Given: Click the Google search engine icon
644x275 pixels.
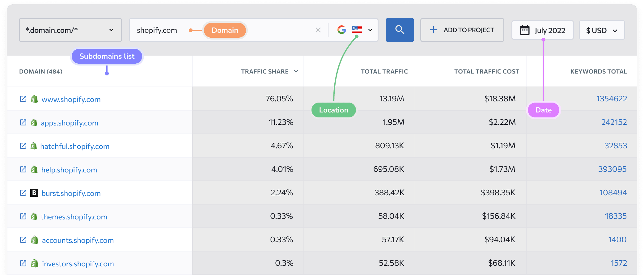Looking at the screenshot, I should (342, 30).
